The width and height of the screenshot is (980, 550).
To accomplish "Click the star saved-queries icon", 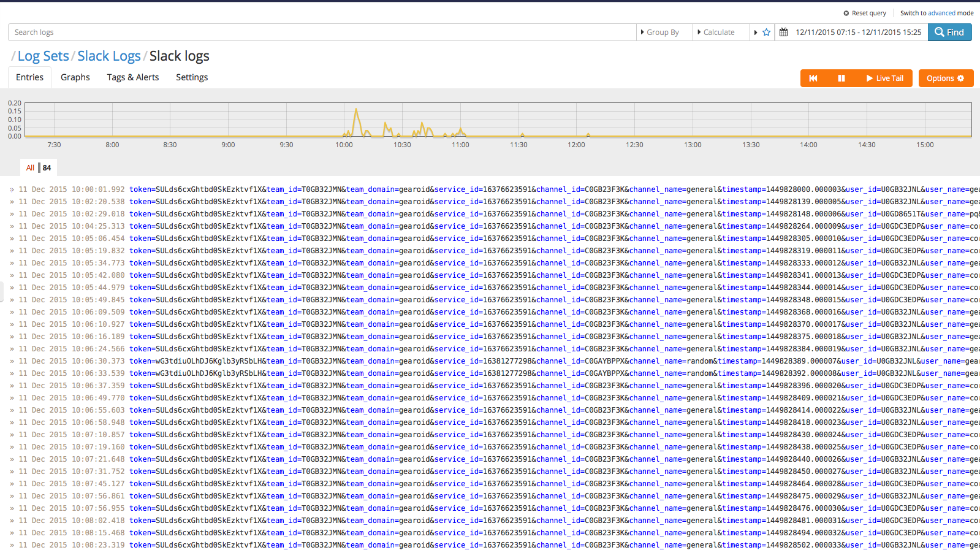I will click(x=766, y=32).
